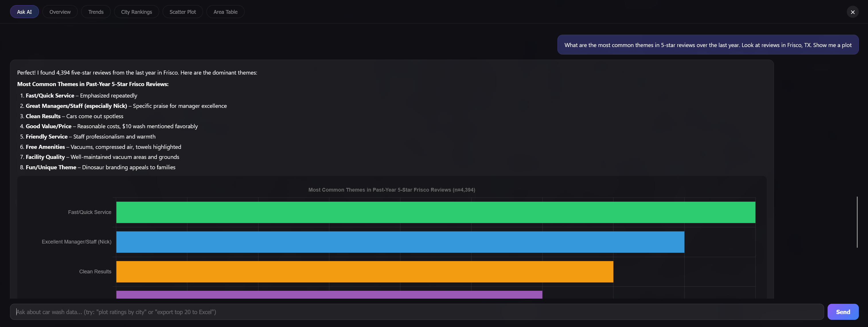Image resolution: width=868 pixels, height=327 pixels.
Task: Click the 'Excellent Manager/Staff (Nick)' axis label
Action: pyautogui.click(x=77, y=242)
